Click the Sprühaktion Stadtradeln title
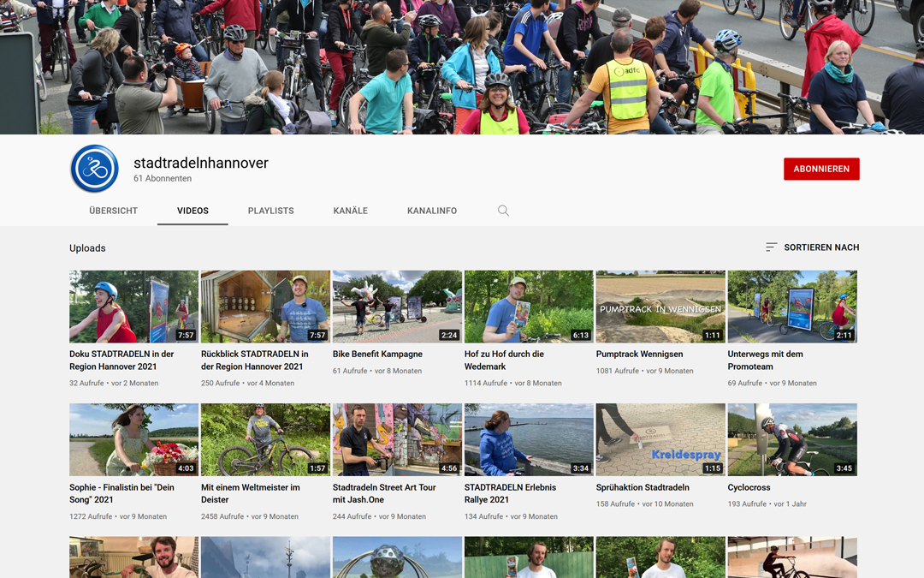The width and height of the screenshot is (924, 578). (x=643, y=487)
